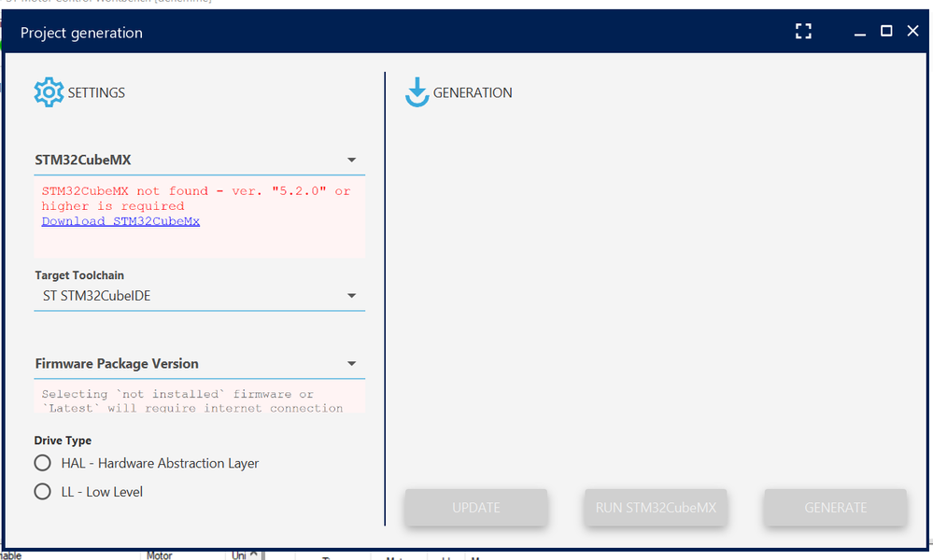The width and height of the screenshot is (933, 560).
Task: Expand the STM32CubeMX dropdown arrow
Action: (352, 160)
